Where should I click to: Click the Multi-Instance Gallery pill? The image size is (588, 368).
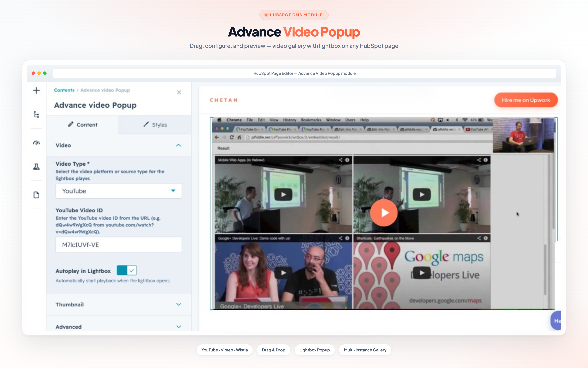coord(365,350)
